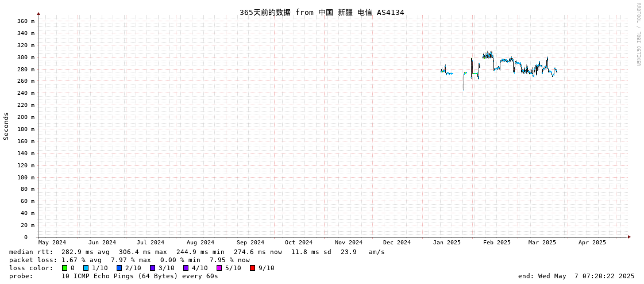Image resolution: width=644 pixels, height=284 pixels.
Task: Click the '7.97 % max' packet loss value
Action: (130, 260)
